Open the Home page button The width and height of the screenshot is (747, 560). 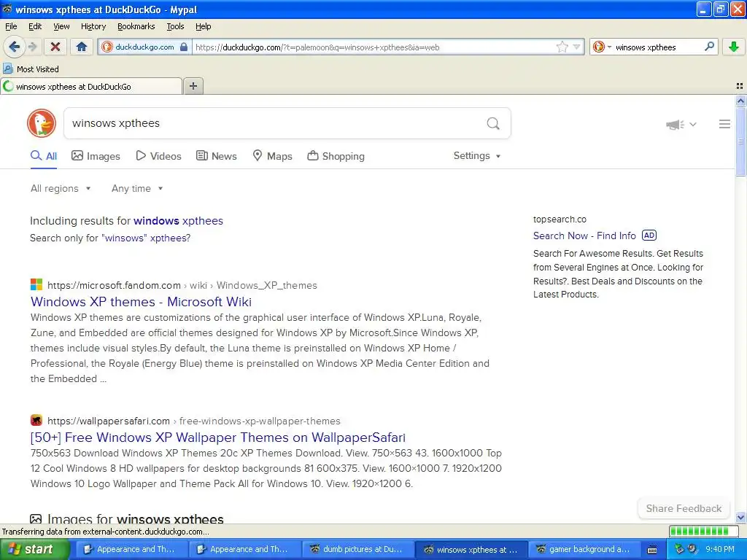[82, 47]
